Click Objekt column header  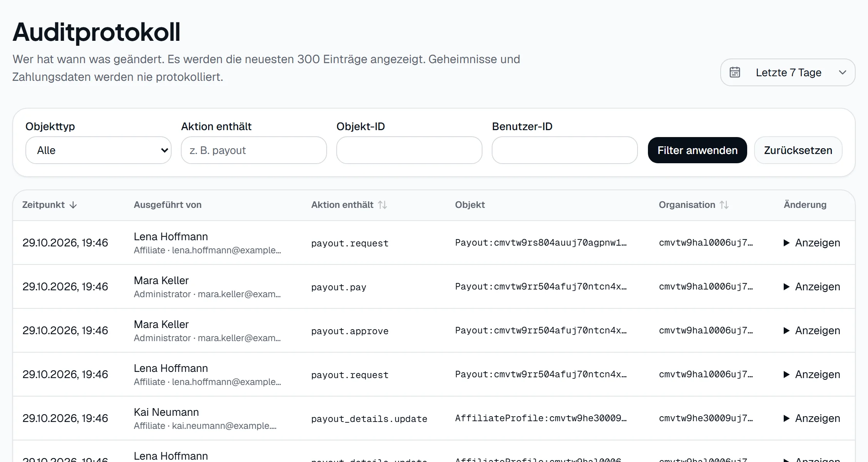click(x=470, y=205)
